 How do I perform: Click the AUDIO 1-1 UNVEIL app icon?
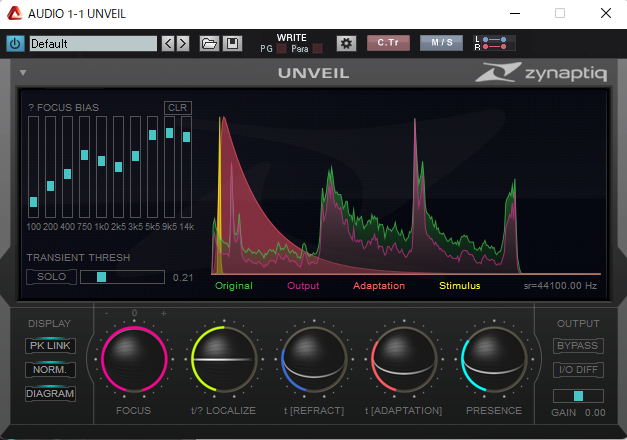tap(14, 13)
